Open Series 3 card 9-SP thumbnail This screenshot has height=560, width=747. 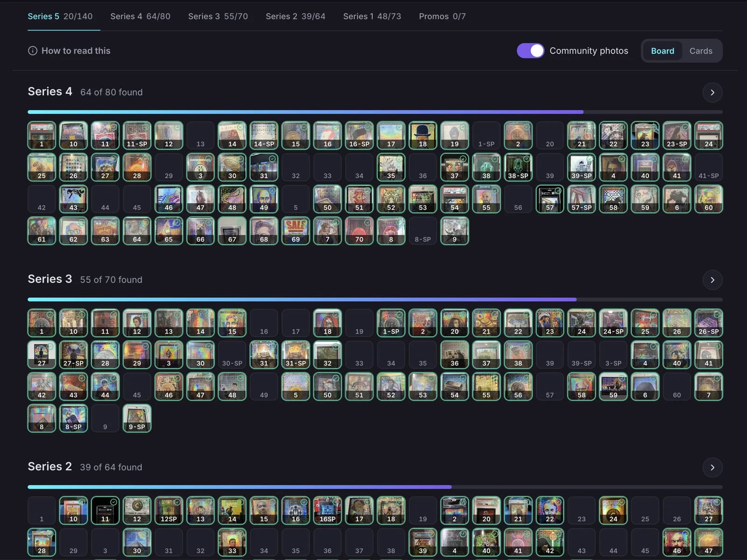point(137,418)
